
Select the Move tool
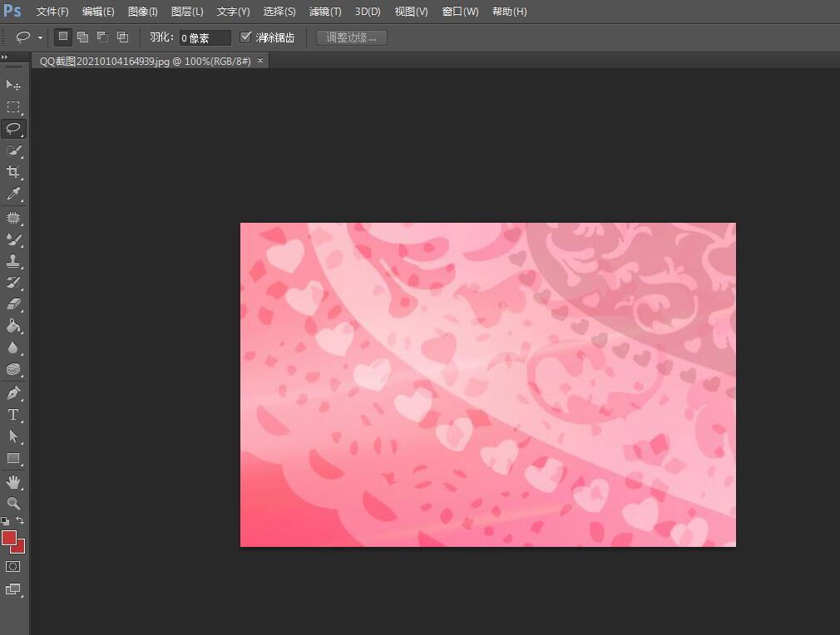click(13, 85)
